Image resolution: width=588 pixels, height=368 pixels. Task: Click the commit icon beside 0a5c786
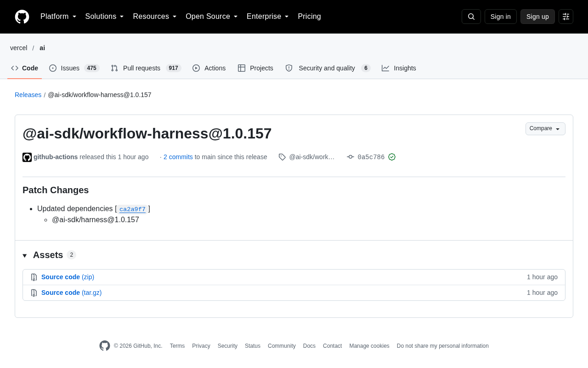click(x=351, y=157)
